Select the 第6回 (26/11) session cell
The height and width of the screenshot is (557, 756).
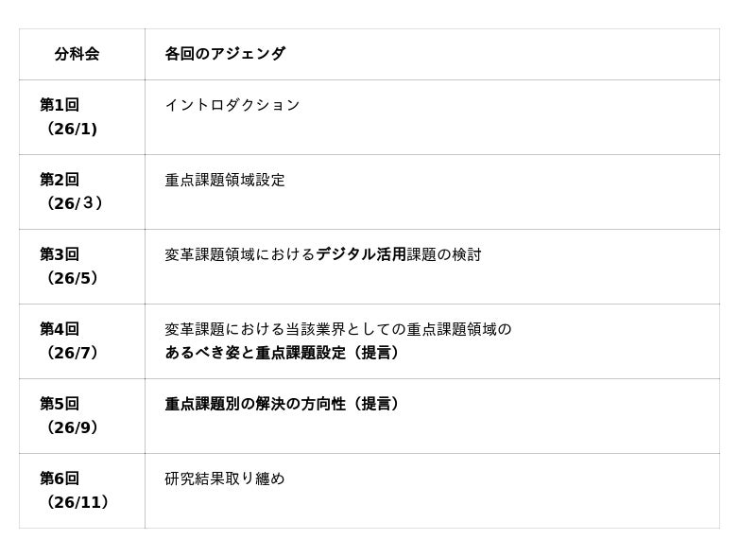coord(81,490)
